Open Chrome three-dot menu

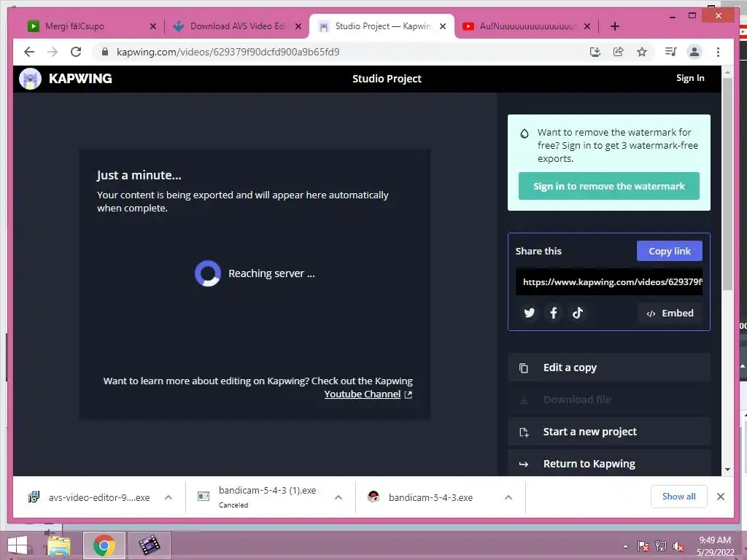point(718,52)
